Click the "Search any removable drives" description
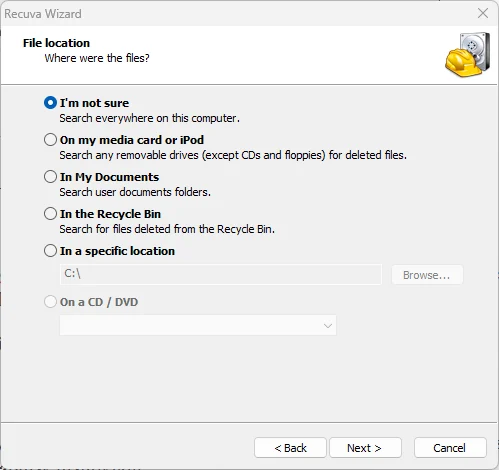The image size is (499, 470). (x=233, y=155)
